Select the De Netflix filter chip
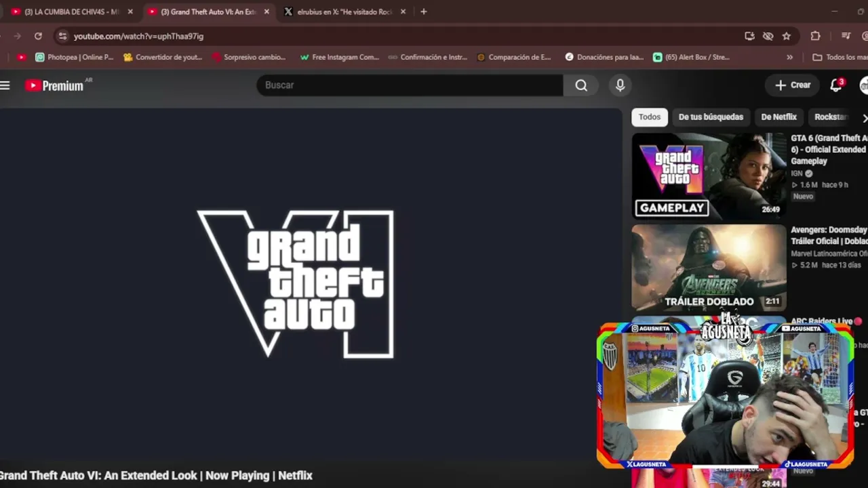Screen dimensions: 868x488 click(778, 117)
